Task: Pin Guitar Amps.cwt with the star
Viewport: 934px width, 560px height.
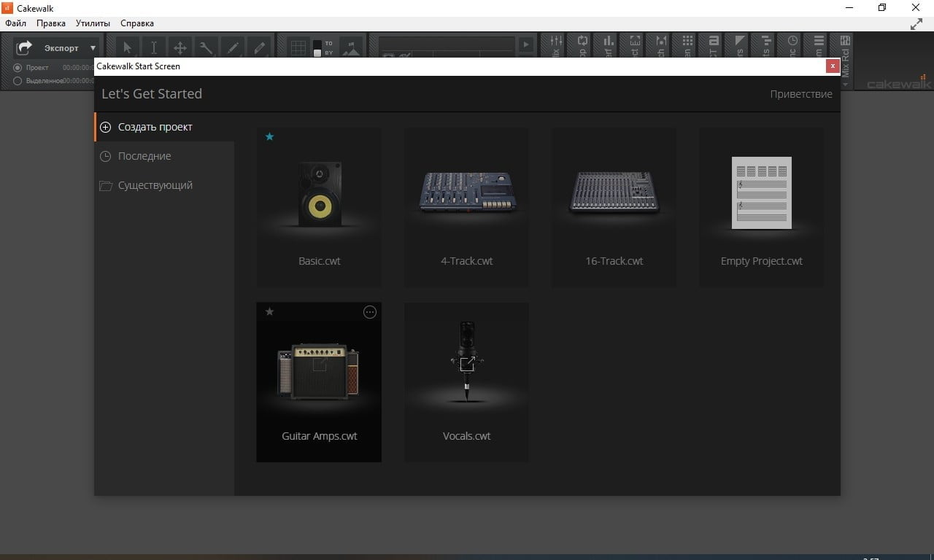Action: (x=269, y=311)
